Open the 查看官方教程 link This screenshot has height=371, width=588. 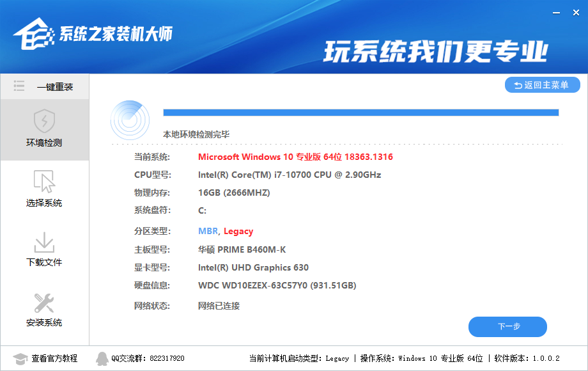54,358
